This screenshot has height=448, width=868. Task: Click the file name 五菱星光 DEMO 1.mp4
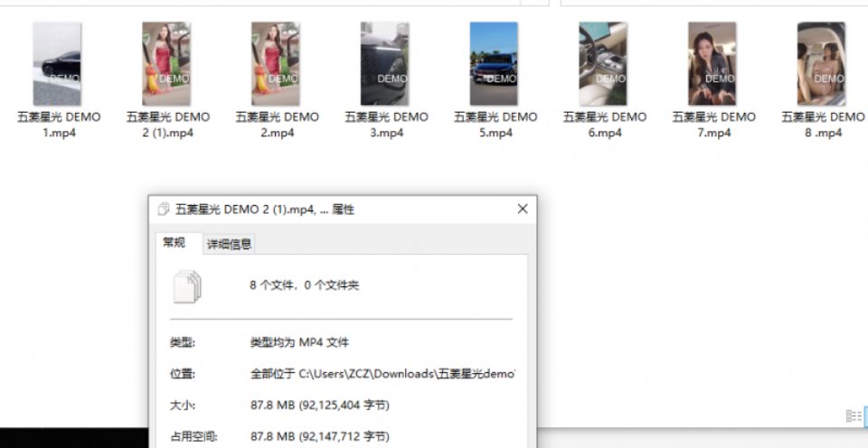[x=60, y=125]
